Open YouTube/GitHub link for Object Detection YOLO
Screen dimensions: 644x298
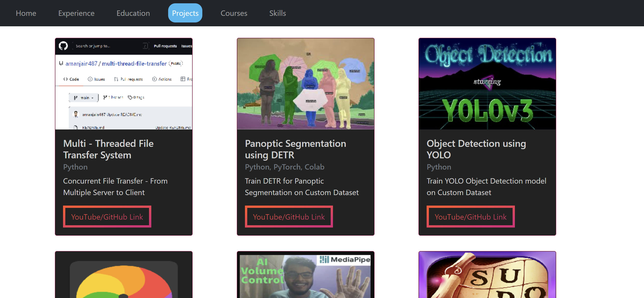coord(470,217)
